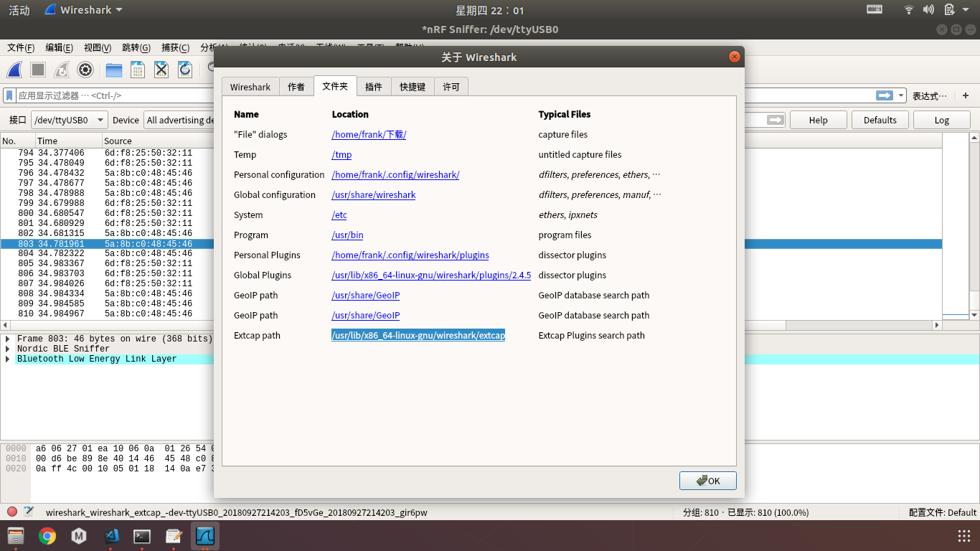This screenshot has height=551, width=980.
Task: Switch to the Wireshark tab in About dialog
Action: coord(250,87)
